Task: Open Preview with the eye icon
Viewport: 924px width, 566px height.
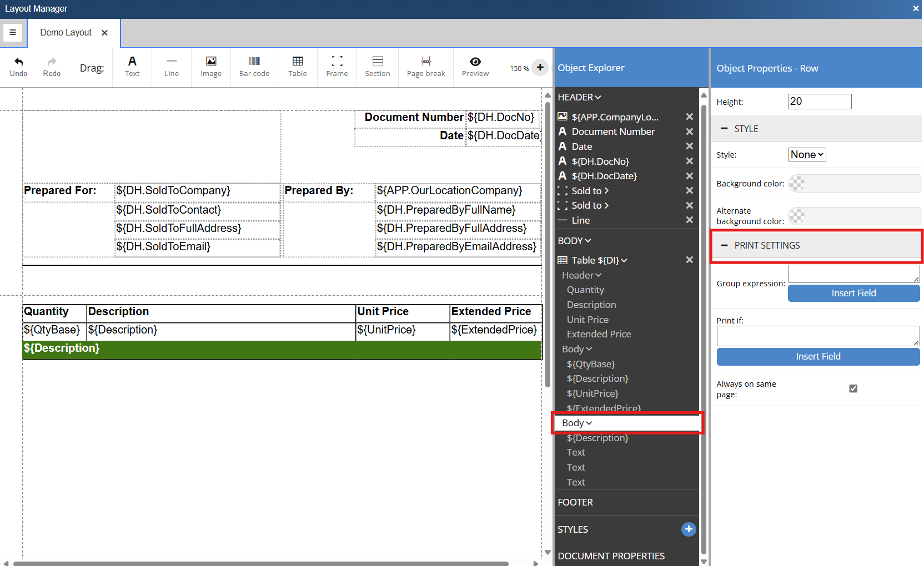Action: click(475, 62)
